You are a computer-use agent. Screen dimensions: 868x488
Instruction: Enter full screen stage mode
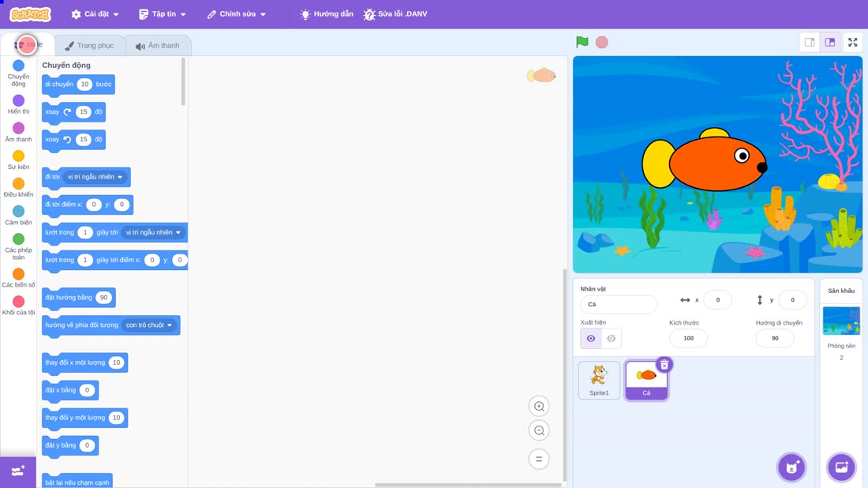click(x=852, y=42)
